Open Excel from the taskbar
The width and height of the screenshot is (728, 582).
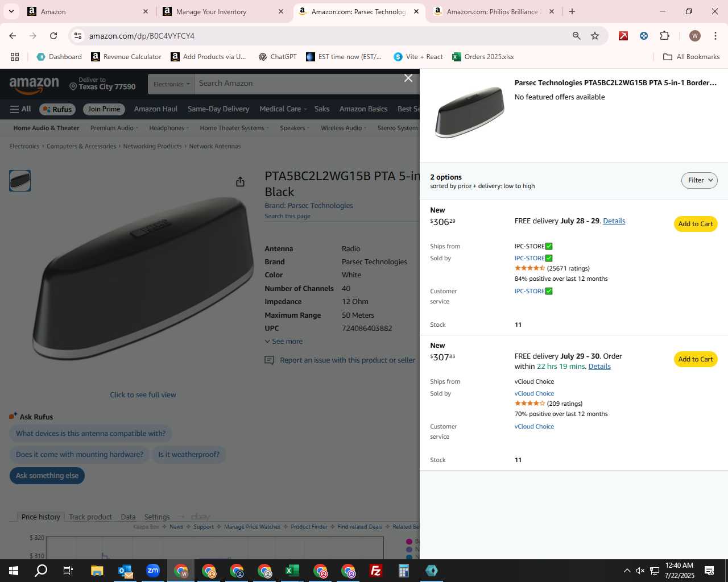point(292,571)
